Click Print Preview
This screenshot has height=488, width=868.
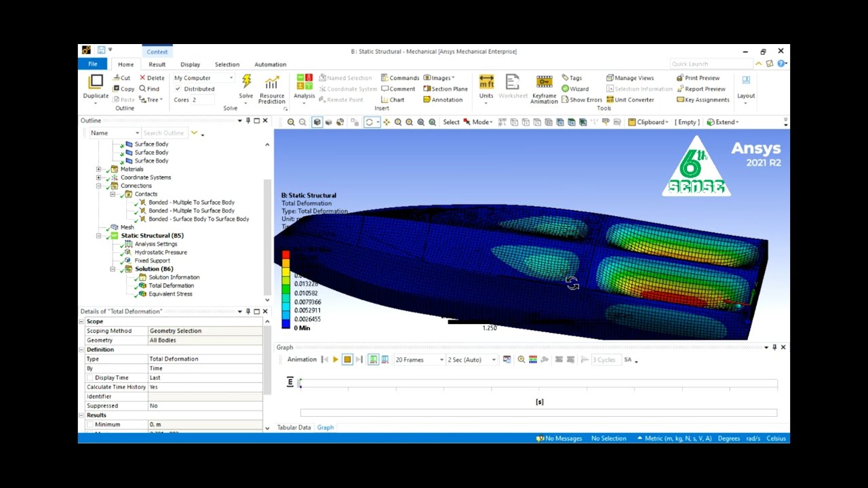coord(698,78)
